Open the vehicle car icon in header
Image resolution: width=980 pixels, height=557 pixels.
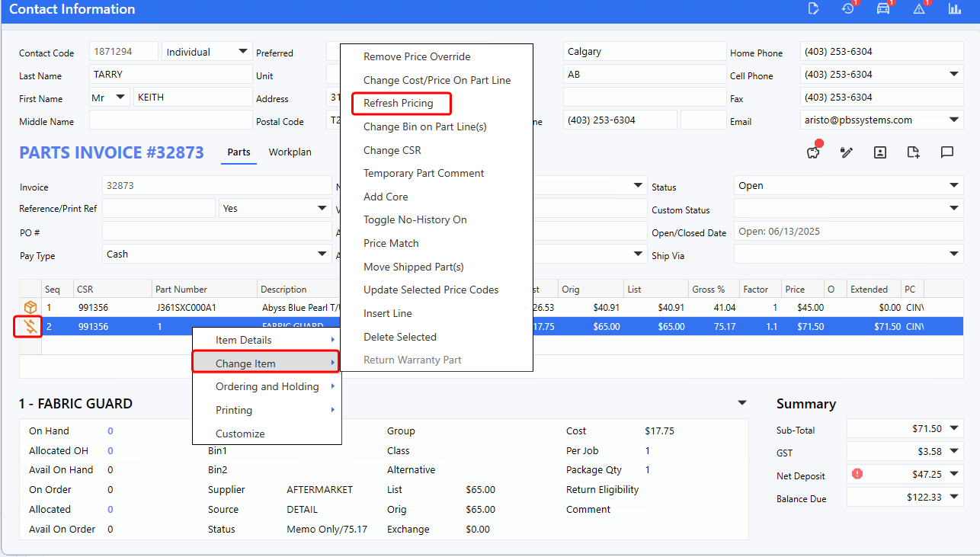pos(883,8)
